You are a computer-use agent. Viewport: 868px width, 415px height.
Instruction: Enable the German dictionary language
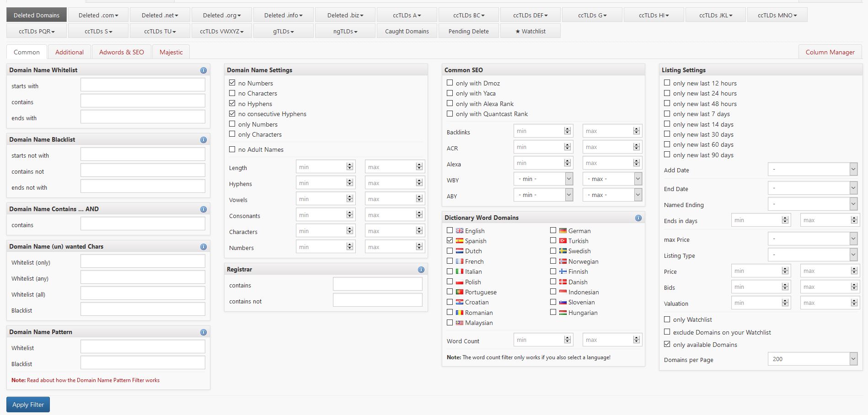click(553, 230)
